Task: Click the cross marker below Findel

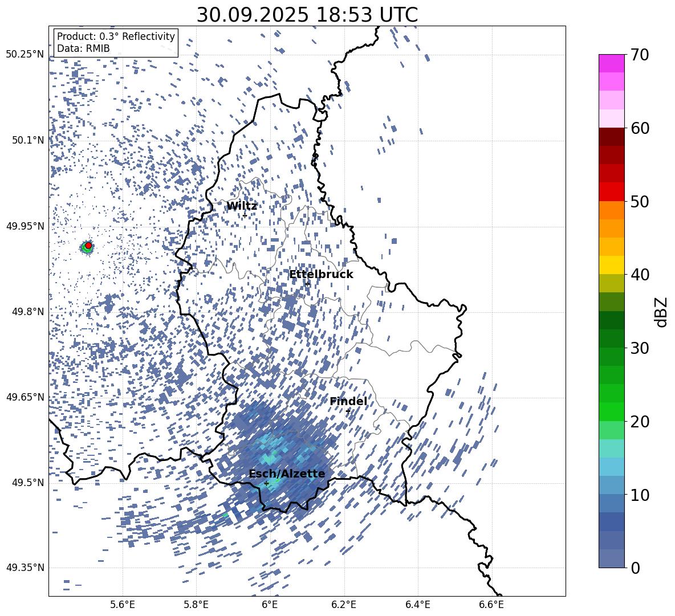Action: pyautogui.click(x=348, y=411)
